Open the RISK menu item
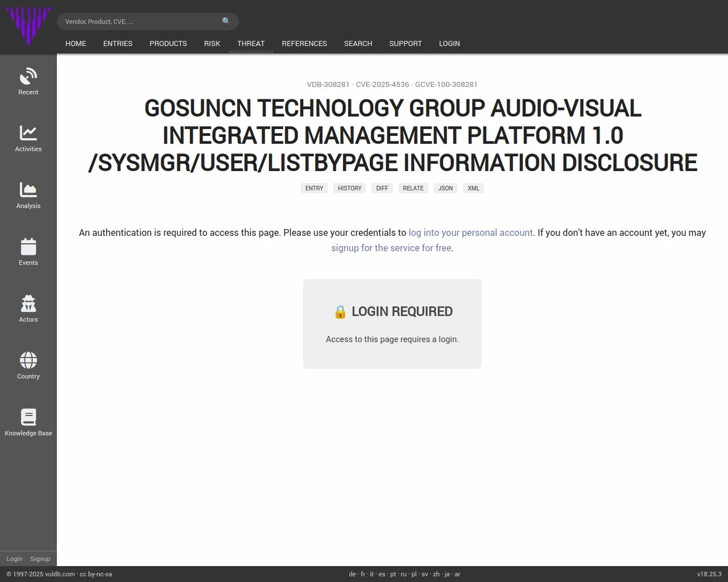This screenshot has height=582, width=728. [212, 43]
